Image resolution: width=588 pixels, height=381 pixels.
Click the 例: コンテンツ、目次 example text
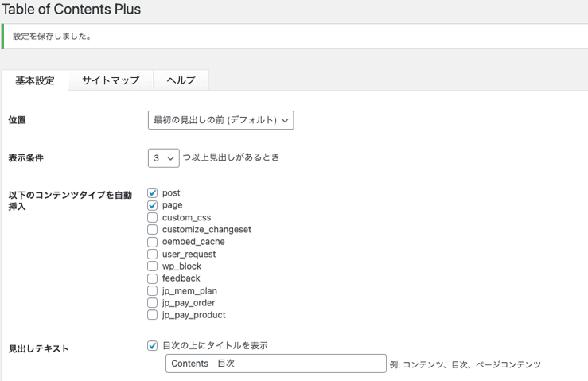tap(465, 364)
